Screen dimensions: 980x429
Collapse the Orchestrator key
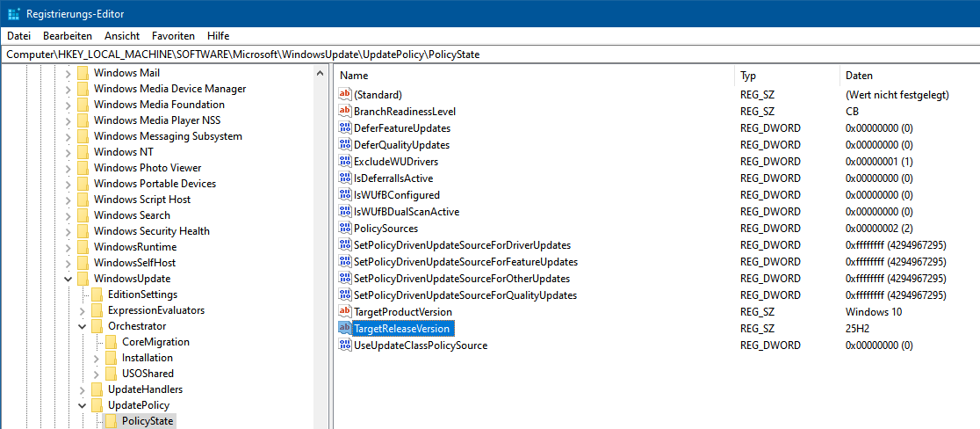[82, 326]
